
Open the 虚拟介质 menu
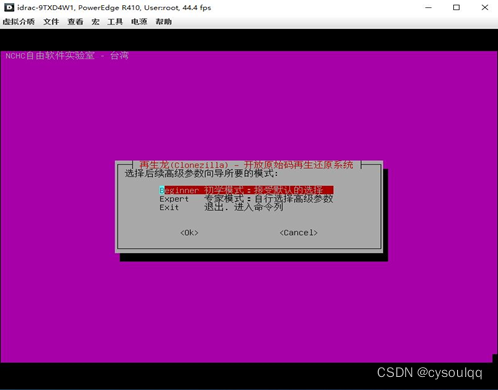19,22
